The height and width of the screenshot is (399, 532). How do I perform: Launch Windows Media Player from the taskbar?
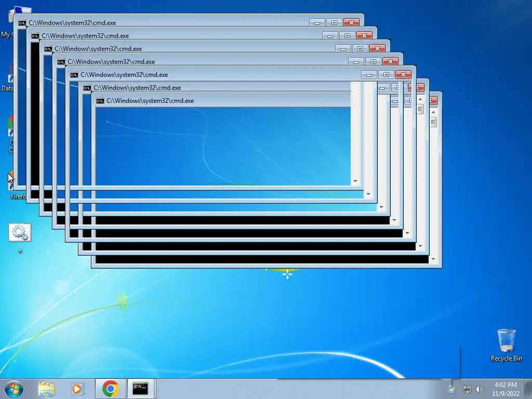(x=77, y=389)
